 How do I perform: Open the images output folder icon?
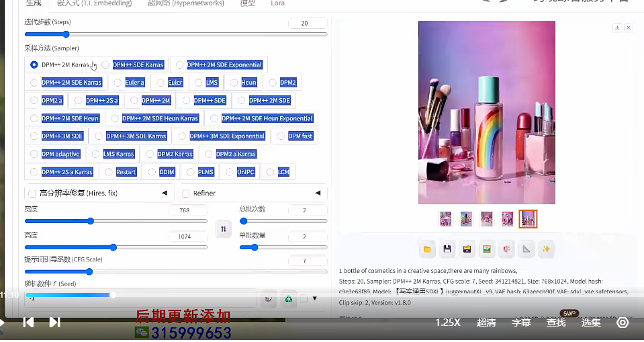coord(427,249)
